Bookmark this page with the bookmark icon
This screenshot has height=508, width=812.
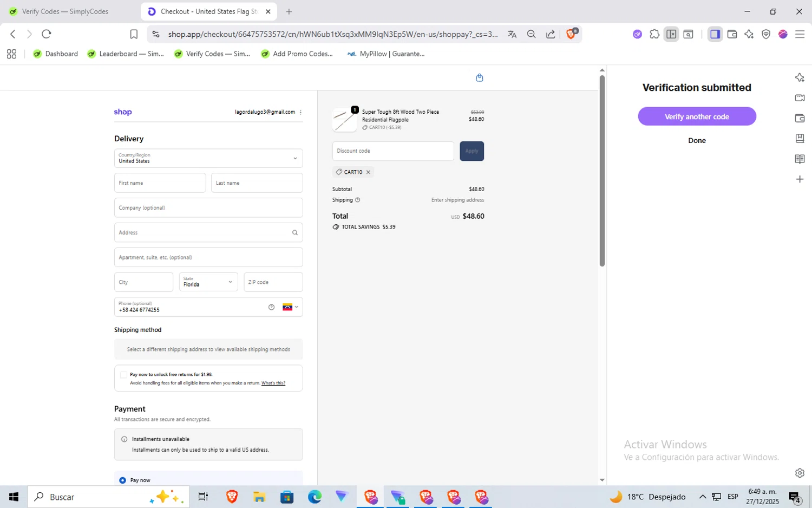pos(134,34)
